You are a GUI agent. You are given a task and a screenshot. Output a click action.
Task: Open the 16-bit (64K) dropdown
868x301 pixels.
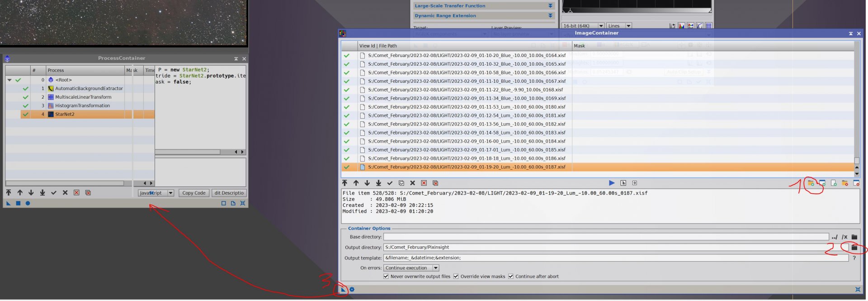tap(583, 26)
